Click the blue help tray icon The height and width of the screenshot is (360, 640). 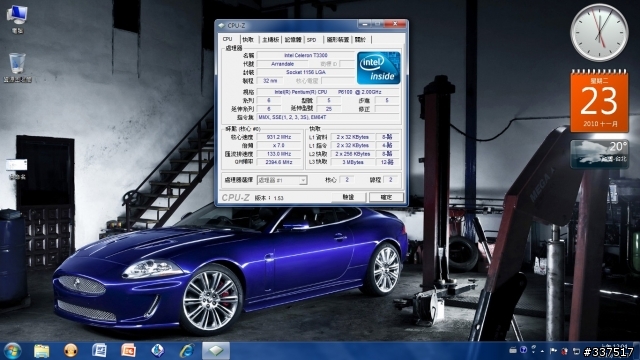tap(523, 350)
